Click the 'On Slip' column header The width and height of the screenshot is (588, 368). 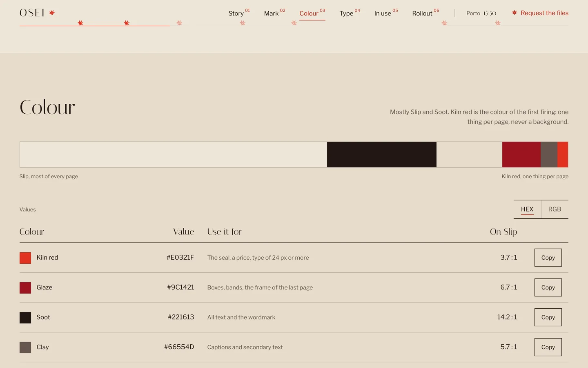[x=503, y=232]
